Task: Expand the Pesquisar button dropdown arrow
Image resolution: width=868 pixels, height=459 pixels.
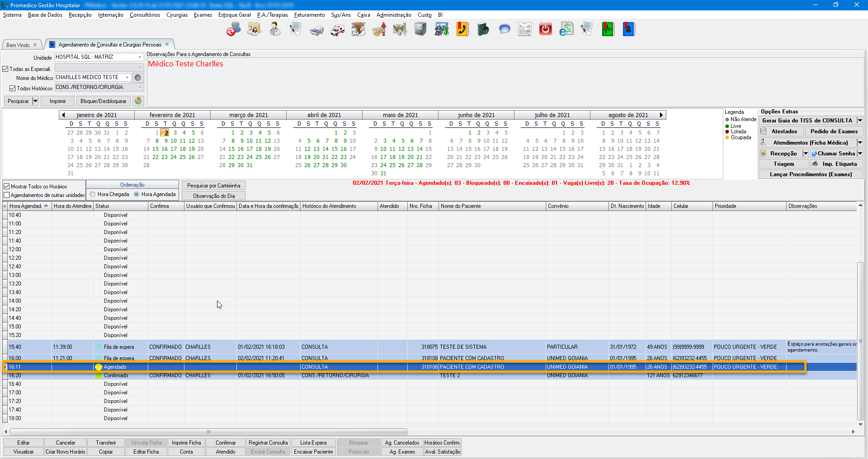Action: pyautogui.click(x=35, y=101)
